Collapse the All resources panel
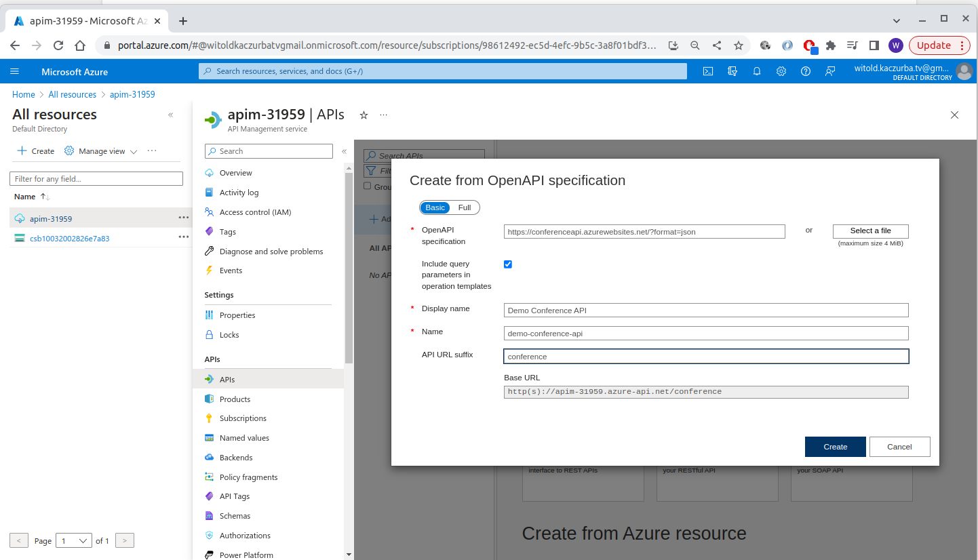978x560 pixels. pyautogui.click(x=171, y=115)
